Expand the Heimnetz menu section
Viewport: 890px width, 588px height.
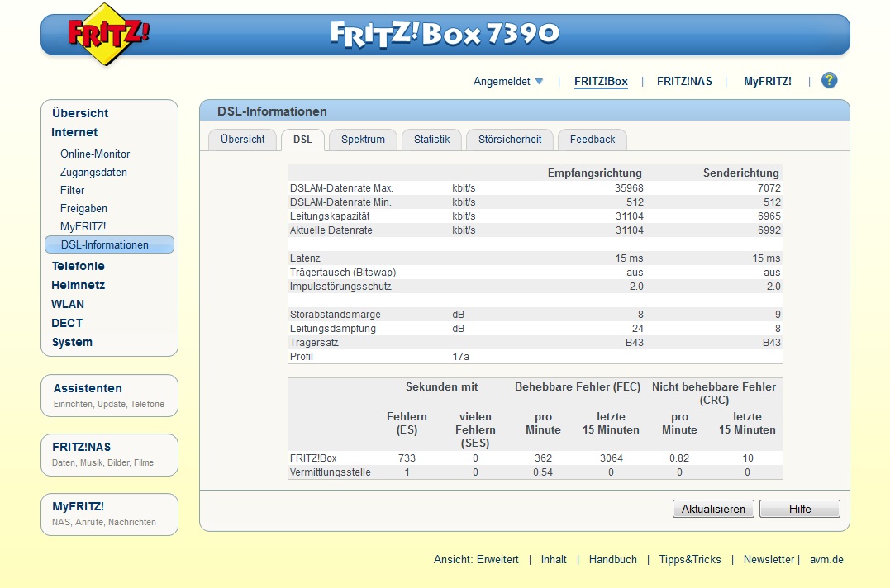tap(78, 285)
